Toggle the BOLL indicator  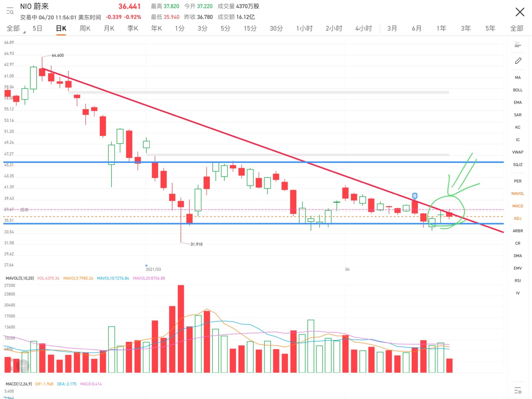coord(518,90)
